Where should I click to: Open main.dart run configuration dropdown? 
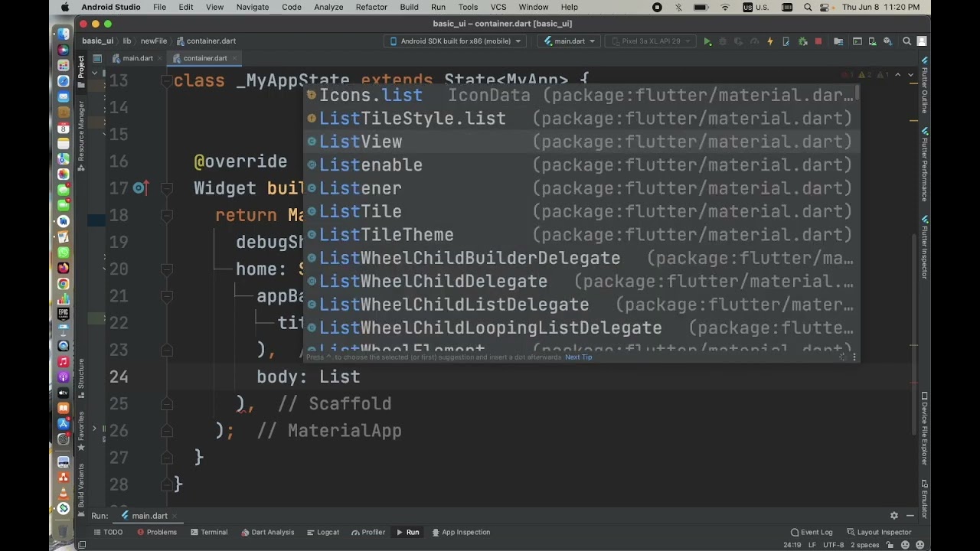point(568,41)
